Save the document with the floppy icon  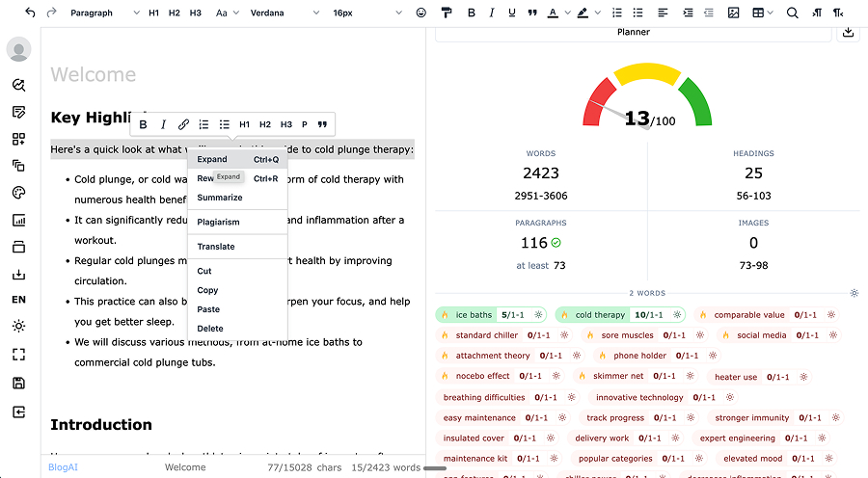click(x=19, y=383)
